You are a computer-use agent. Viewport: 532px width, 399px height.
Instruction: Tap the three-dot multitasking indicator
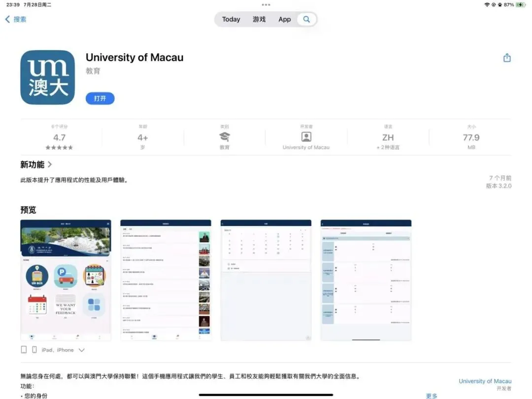[266, 5]
